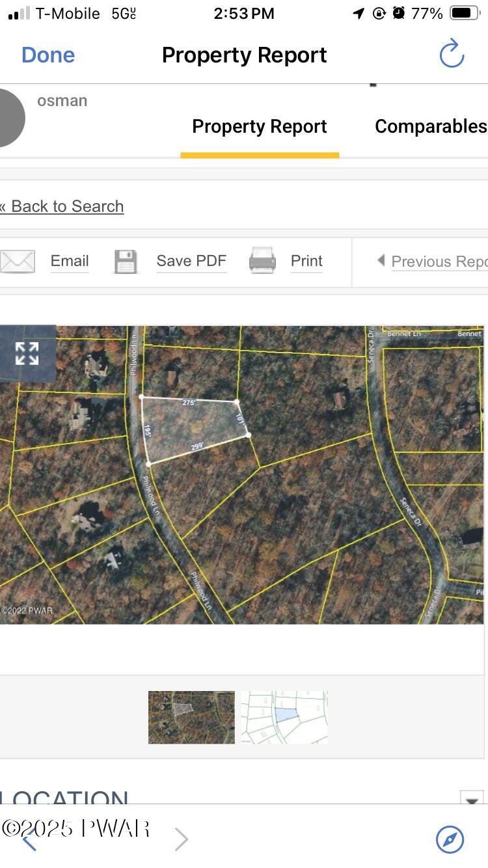Expand the map to fullscreen
488x868 pixels.
tap(27, 353)
